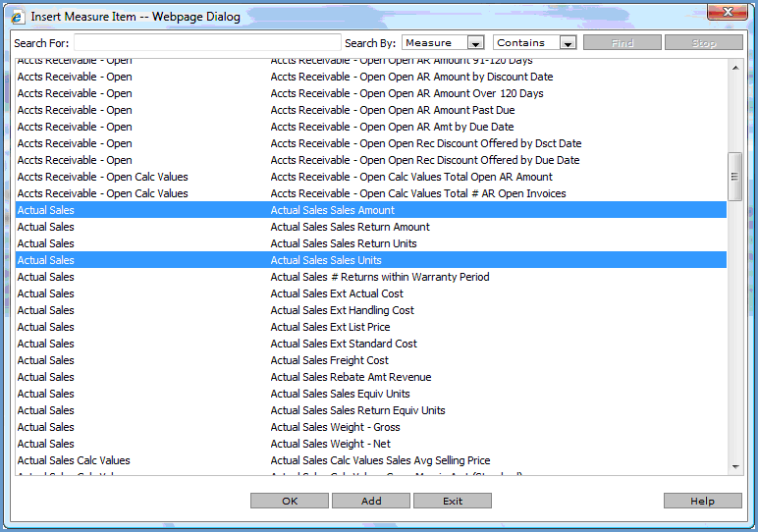Image resolution: width=758 pixels, height=532 pixels.
Task: Click the Internet Explorer icon in title bar
Action: 18,17
